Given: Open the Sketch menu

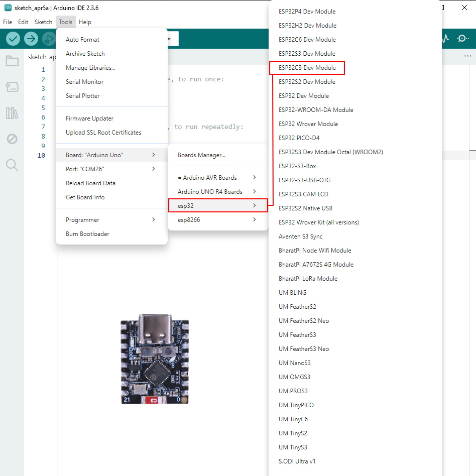Looking at the screenshot, I should pyautogui.click(x=43, y=22).
